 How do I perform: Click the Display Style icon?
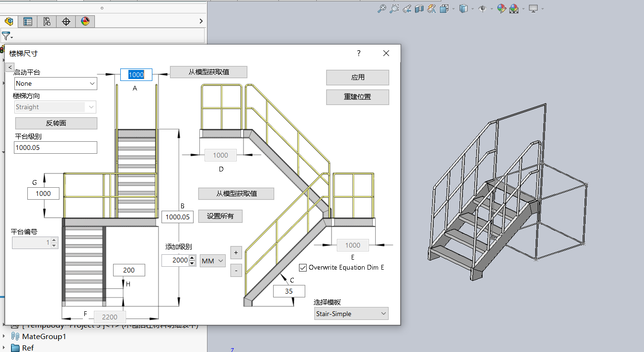tap(463, 9)
